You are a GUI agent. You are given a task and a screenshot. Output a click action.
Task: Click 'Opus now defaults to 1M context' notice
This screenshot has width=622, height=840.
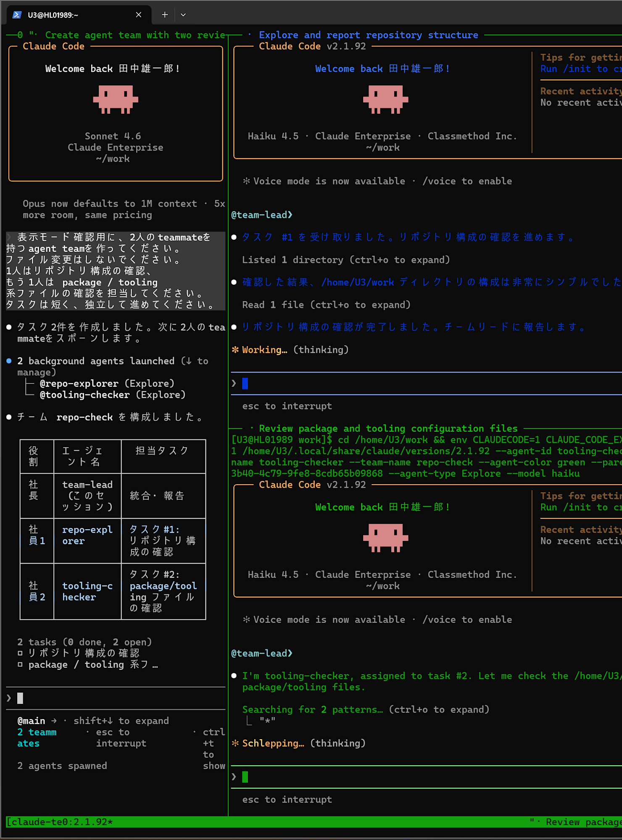(x=124, y=209)
